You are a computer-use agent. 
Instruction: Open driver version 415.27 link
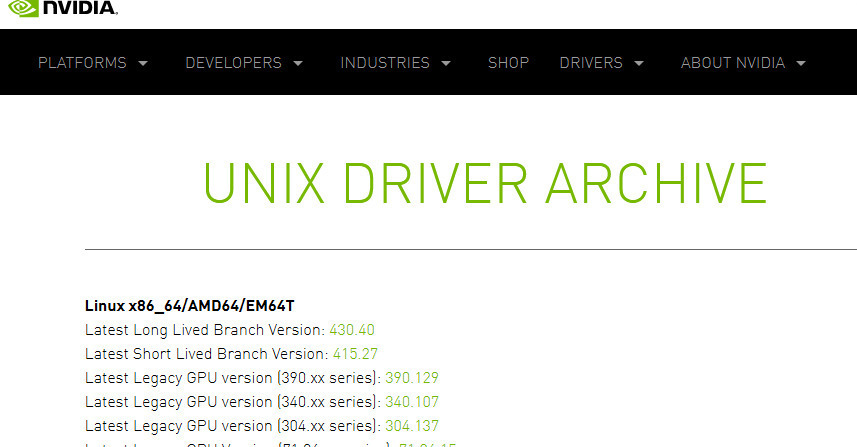355,354
